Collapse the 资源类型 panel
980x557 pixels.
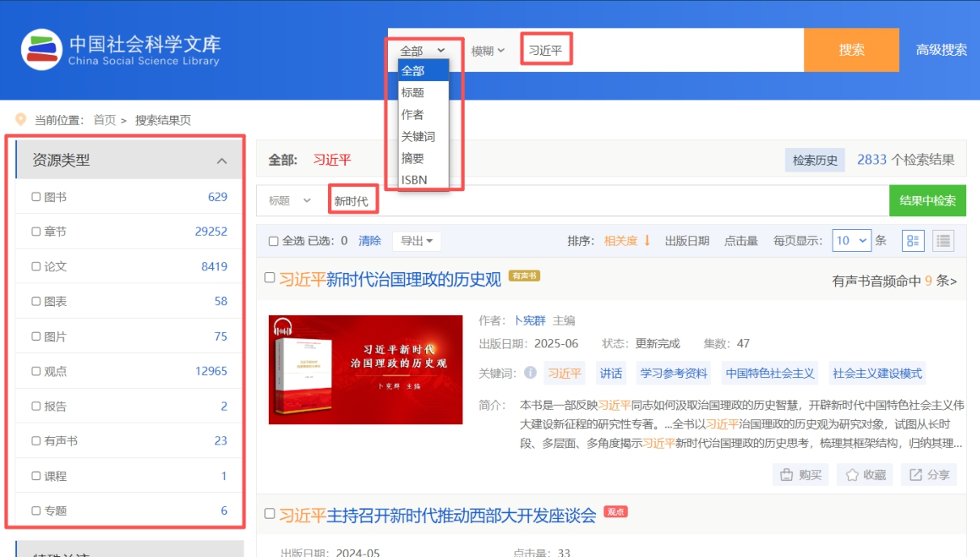pyautogui.click(x=221, y=161)
